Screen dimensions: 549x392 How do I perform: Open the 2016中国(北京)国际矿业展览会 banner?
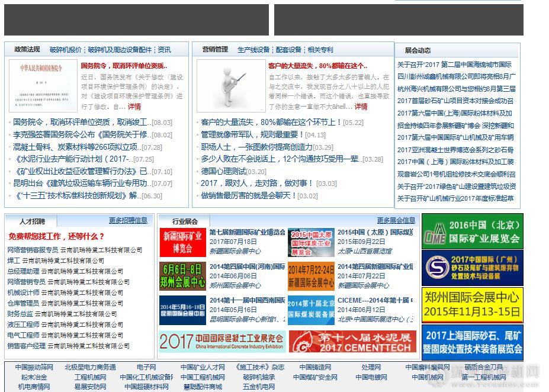(x=472, y=232)
